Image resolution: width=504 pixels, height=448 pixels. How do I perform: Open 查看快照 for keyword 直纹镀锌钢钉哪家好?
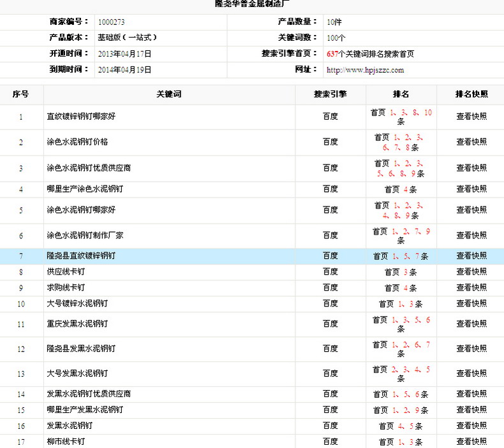point(471,116)
